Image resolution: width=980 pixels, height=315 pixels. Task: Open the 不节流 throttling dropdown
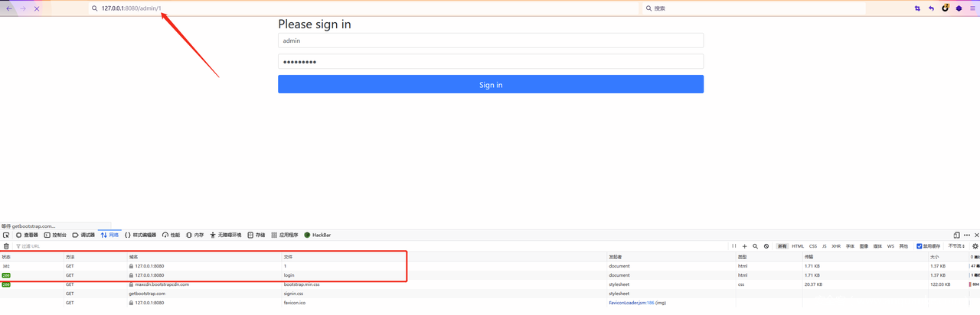coord(956,246)
